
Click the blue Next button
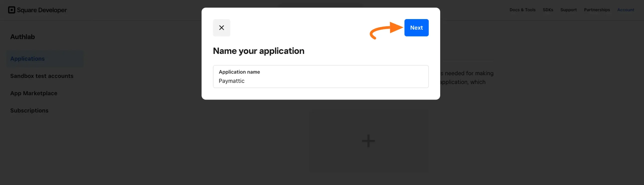click(416, 28)
